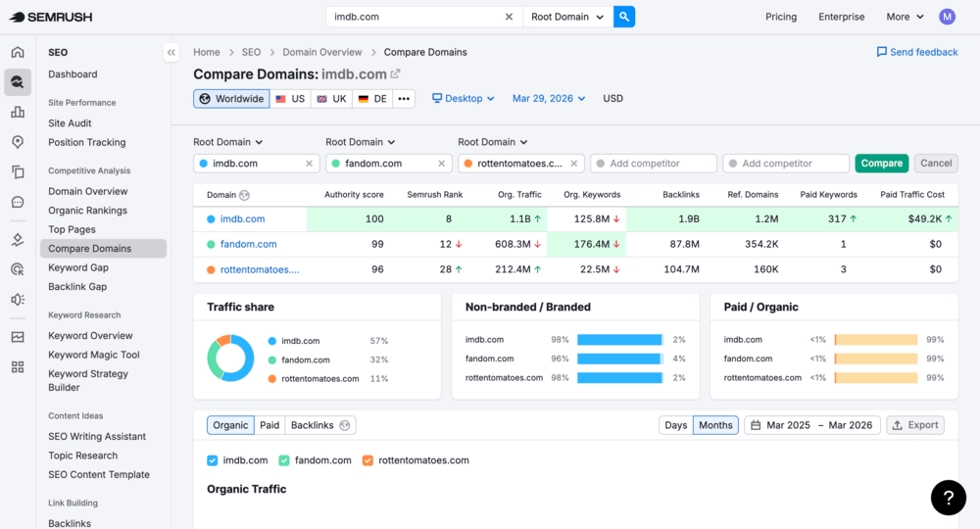Switch chart granularity to Days
The image size is (980, 529).
click(x=675, y=425)
